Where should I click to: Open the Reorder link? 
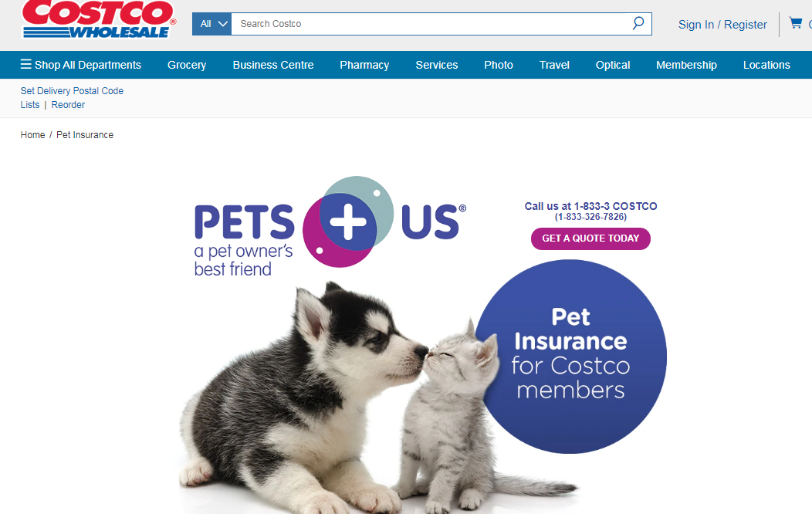pos(68,104)
